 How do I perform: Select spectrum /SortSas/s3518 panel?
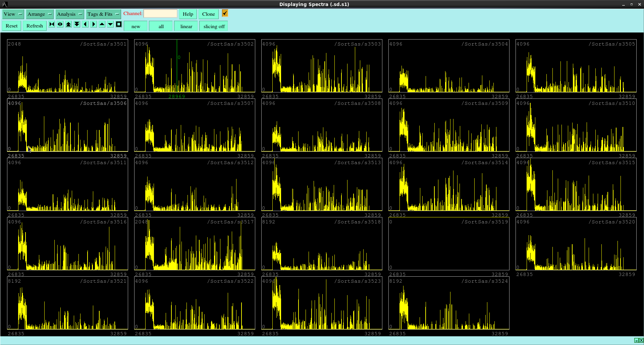click(x=322, y=244)
